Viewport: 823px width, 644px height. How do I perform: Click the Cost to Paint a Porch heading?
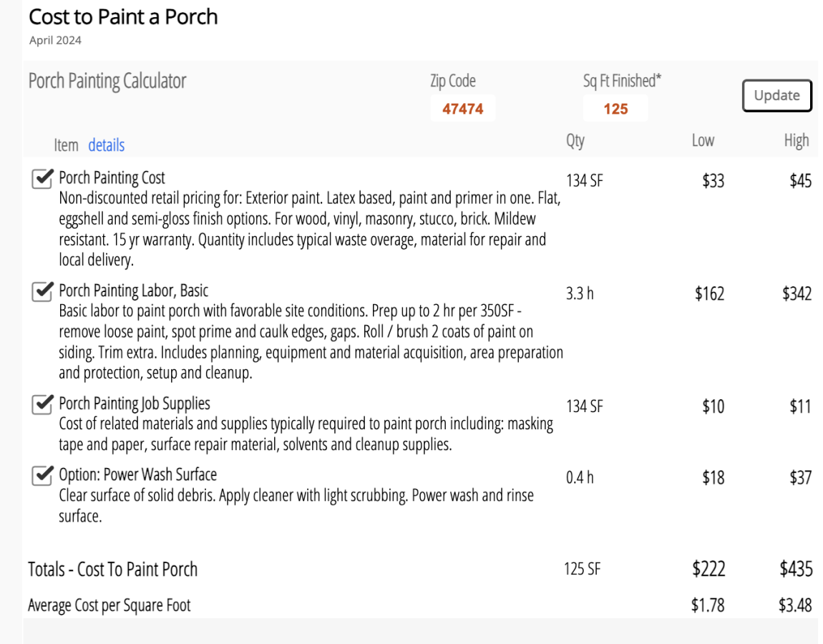click(x=123, y=17)
